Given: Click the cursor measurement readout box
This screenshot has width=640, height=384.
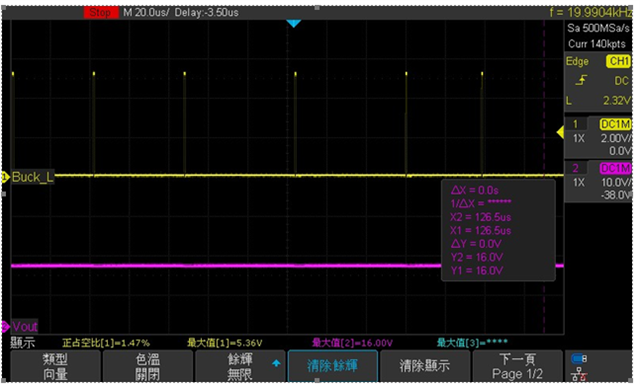Looking at the screenshot, I should coord(498,230).
